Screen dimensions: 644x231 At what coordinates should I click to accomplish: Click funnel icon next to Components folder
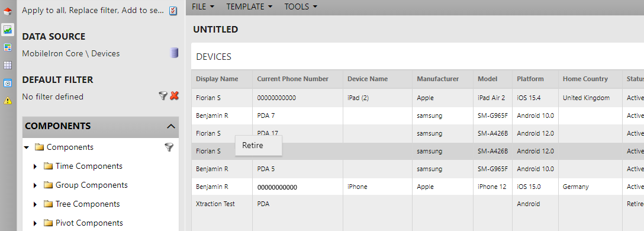[169, 147]
